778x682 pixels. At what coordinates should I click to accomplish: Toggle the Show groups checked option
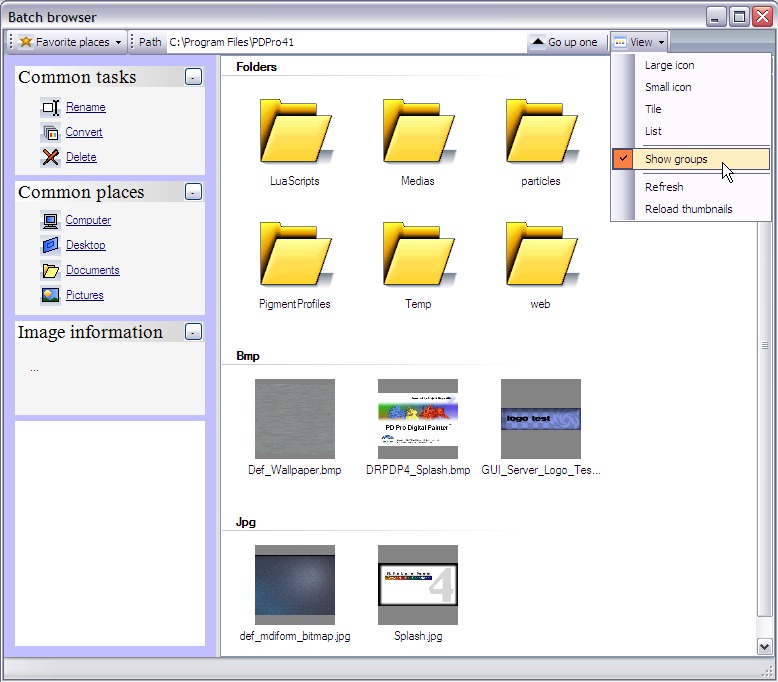pyautogui.click(x=676, y=159)
